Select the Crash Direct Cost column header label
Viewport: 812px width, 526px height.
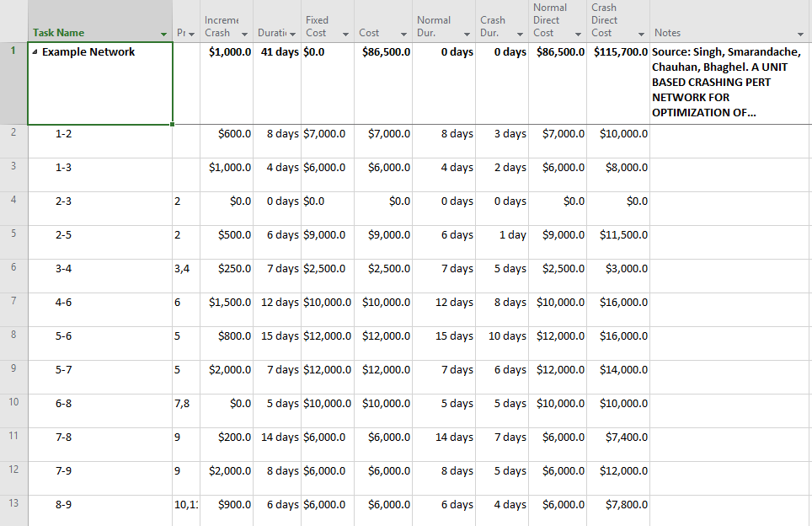pos(604,20)
